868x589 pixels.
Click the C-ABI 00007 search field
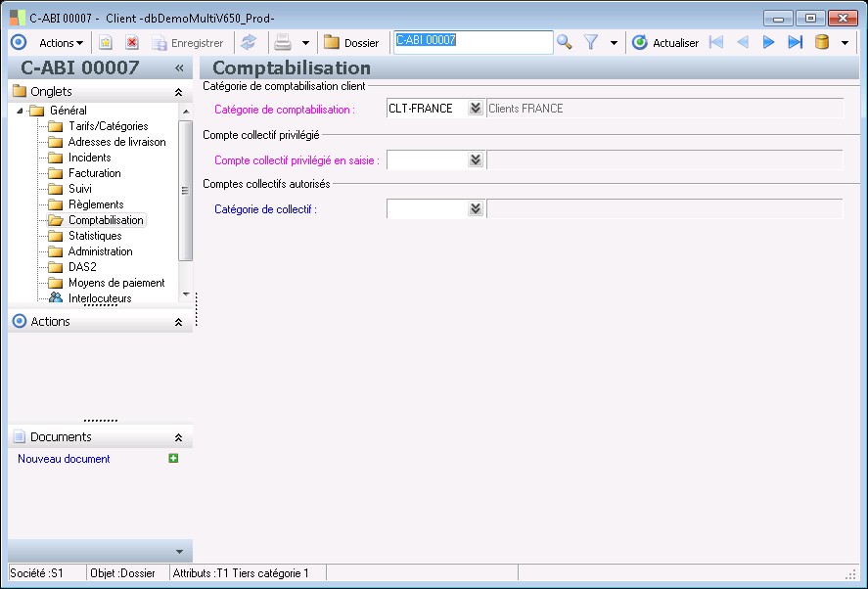click(473, 42)
